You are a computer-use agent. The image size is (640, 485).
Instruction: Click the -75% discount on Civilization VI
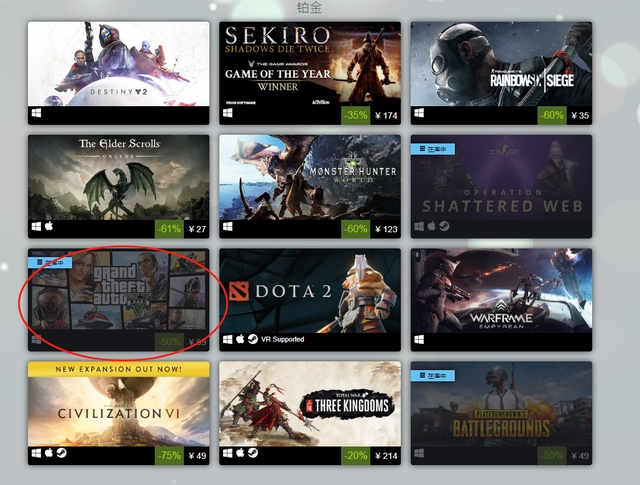tap(169, 456)
